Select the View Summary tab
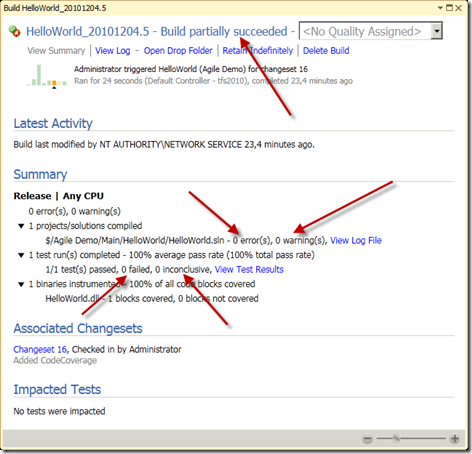Image resolution: width=472 pixels, height=454 pixels. (56, 51)
